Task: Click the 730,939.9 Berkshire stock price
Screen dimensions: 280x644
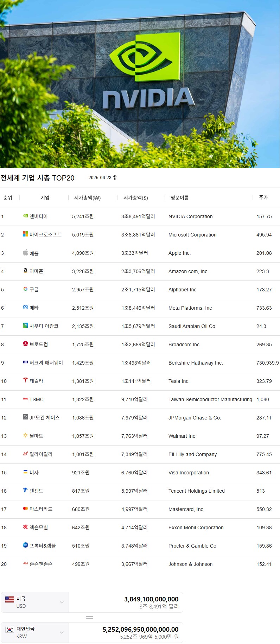Action: pos(268,363)
